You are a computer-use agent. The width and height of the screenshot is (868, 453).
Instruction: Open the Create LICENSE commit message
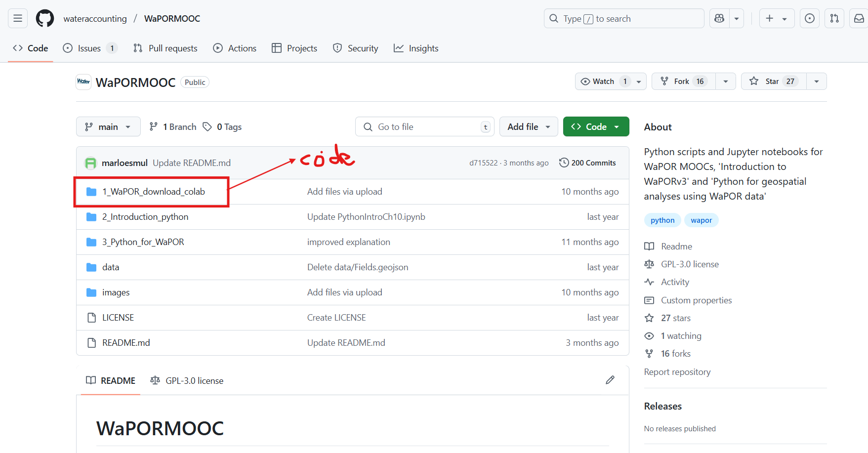click(x=336, y=318)
